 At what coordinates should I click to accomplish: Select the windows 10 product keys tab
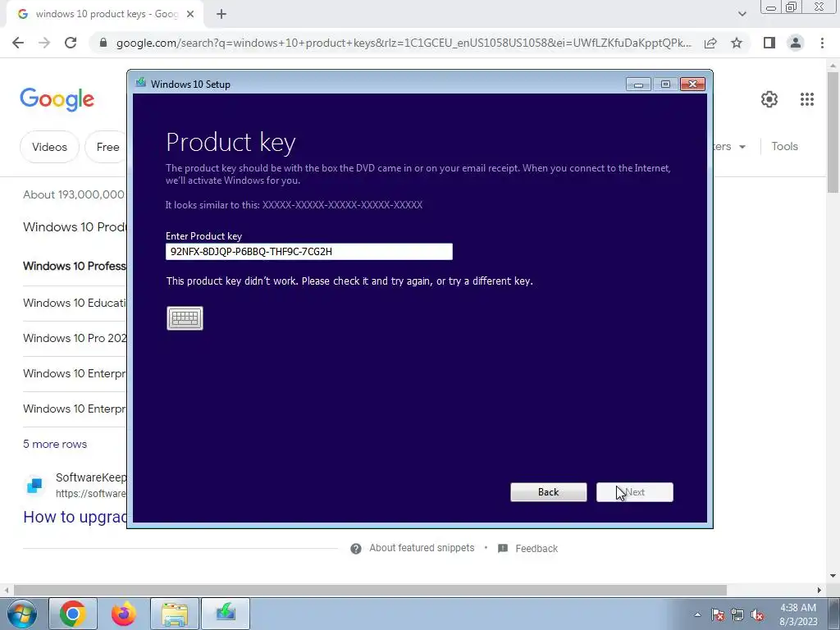coord(105,15)
